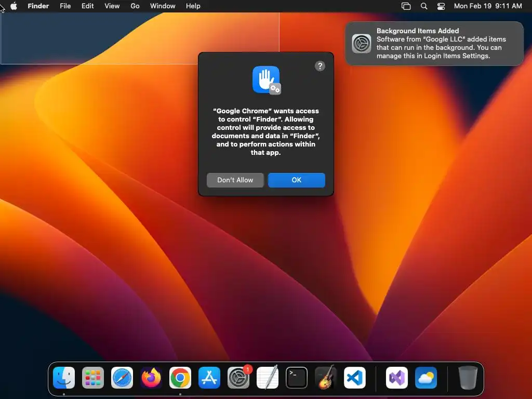Screen dimensions: 532x399
Task: Click the Background Items Added notification
Action: [x=434, y=44]
